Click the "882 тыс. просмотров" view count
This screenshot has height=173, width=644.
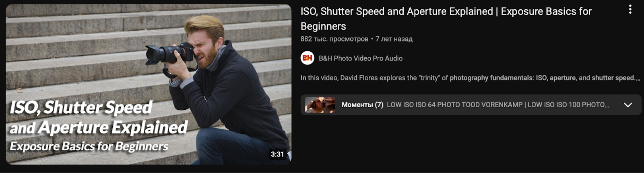click(334, 39)
